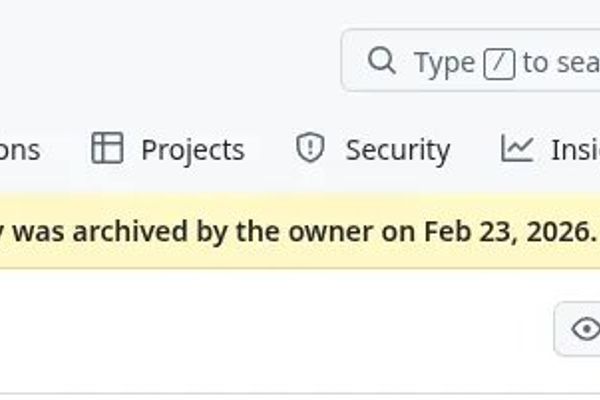The image size is (600, 400).
Task: Click the eye icon for watching
Action: 585,328
